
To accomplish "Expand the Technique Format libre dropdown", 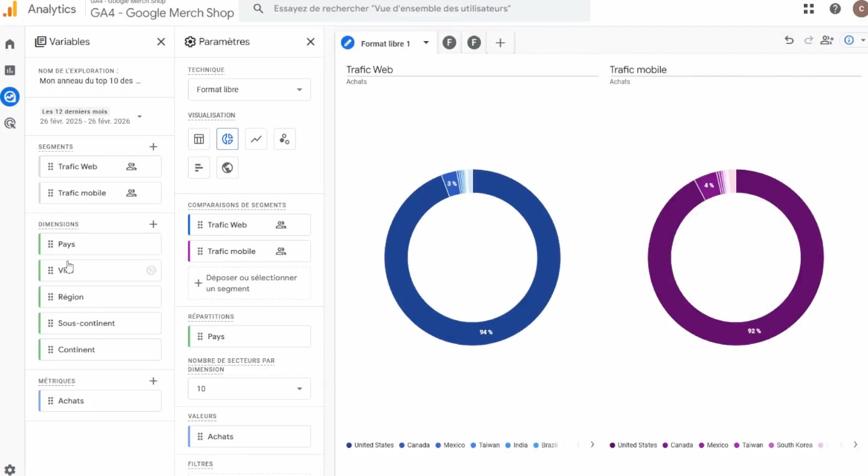I will (250, 90).
